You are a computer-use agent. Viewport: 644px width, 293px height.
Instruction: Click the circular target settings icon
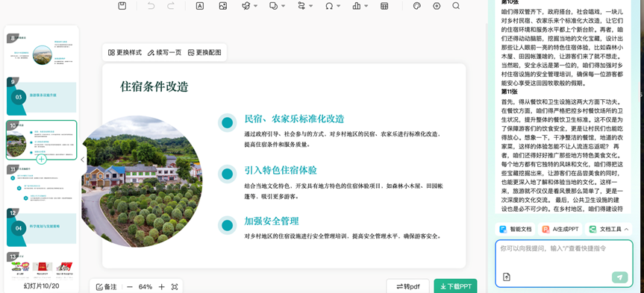[437, 6]
